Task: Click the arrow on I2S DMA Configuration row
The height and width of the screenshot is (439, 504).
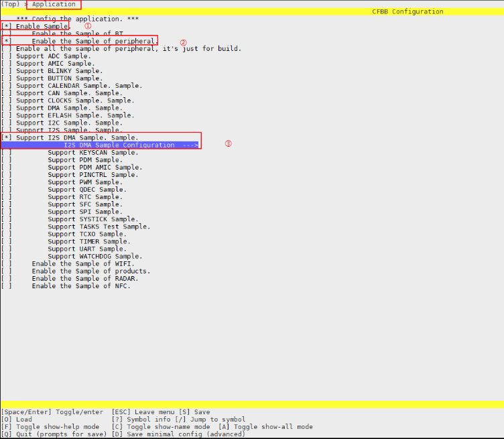Action: [x=190, y=145]
